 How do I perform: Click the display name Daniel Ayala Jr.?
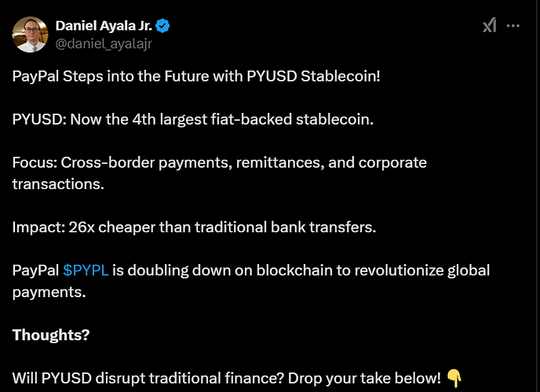point(104,26)
